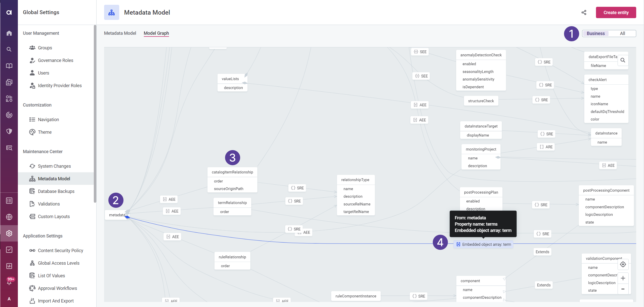Select the metadata node in the graph
Image resolution: width=644 pixels, height=307 pixels.
(117, 215)
